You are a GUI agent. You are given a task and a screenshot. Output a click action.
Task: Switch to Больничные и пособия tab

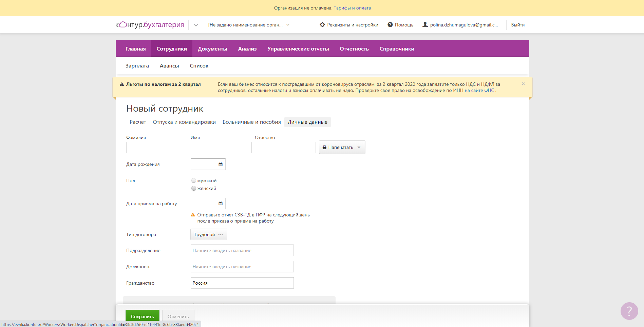coord(252,122)
